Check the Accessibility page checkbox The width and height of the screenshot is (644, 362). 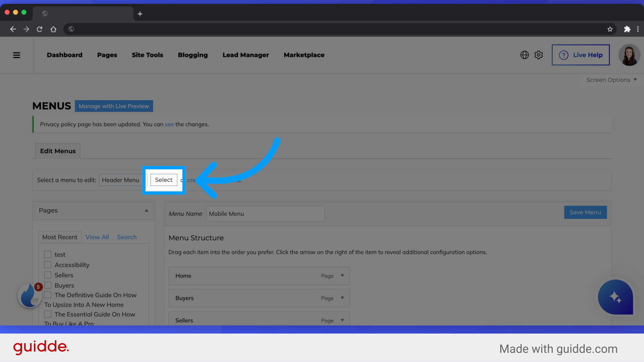[x=48, y=264]
